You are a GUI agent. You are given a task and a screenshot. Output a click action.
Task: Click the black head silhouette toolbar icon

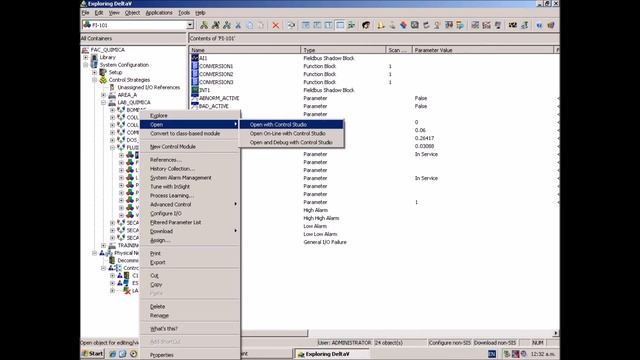click(x=366, y=25)
